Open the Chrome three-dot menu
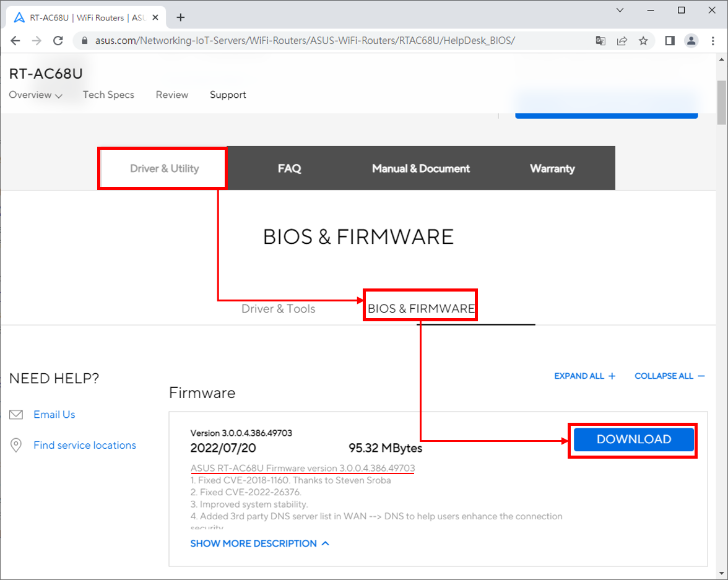The image size is (728, 580). click(713, 41)
